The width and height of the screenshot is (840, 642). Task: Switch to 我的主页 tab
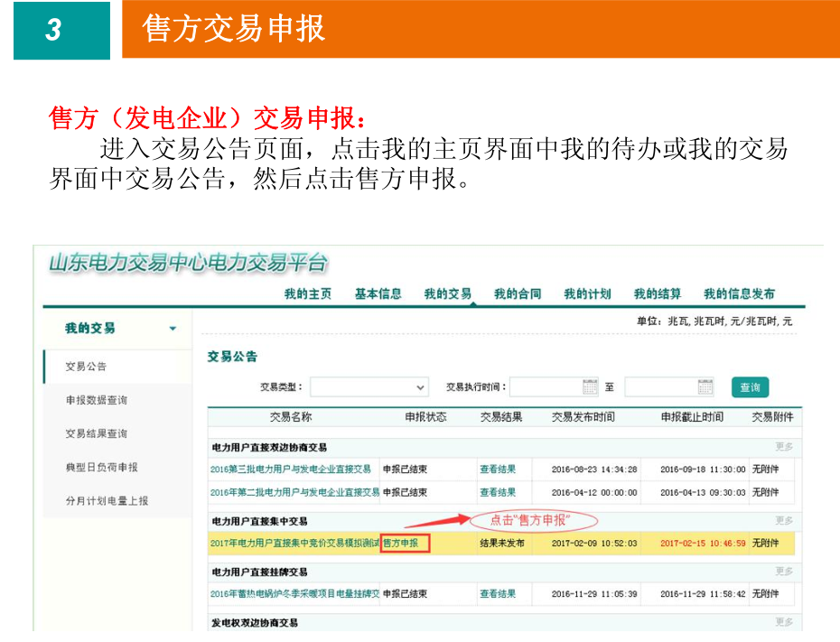click(x=307, y=293)
